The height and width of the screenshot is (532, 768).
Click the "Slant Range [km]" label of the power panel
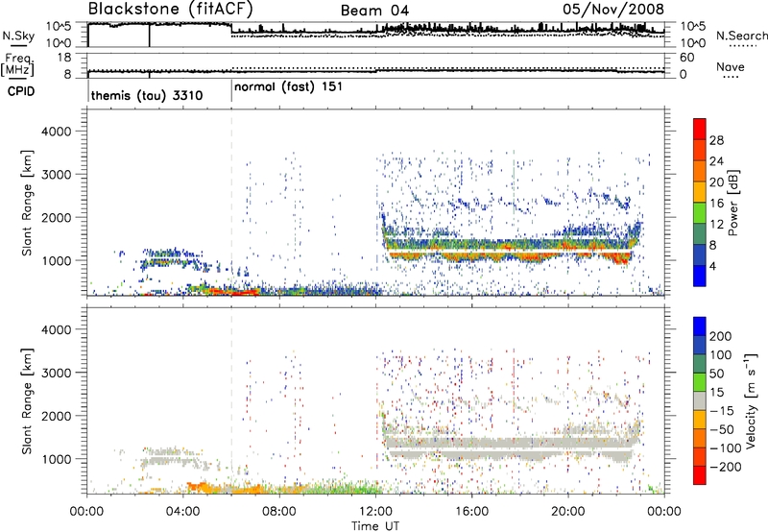point(27,203)
